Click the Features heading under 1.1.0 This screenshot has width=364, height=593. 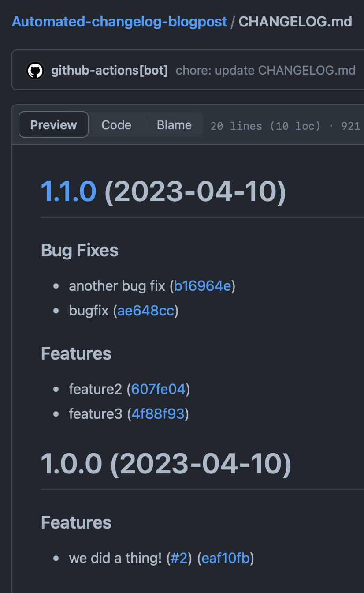[76, 353]
